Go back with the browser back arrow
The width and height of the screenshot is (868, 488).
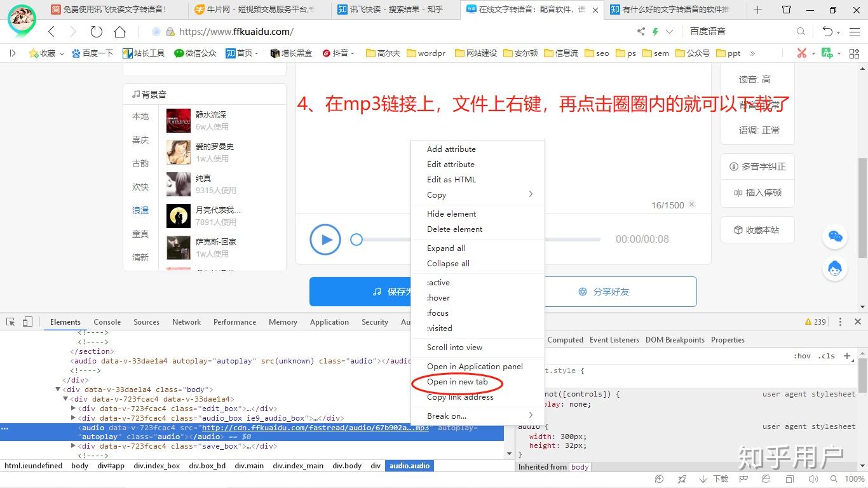click(51, 32)
